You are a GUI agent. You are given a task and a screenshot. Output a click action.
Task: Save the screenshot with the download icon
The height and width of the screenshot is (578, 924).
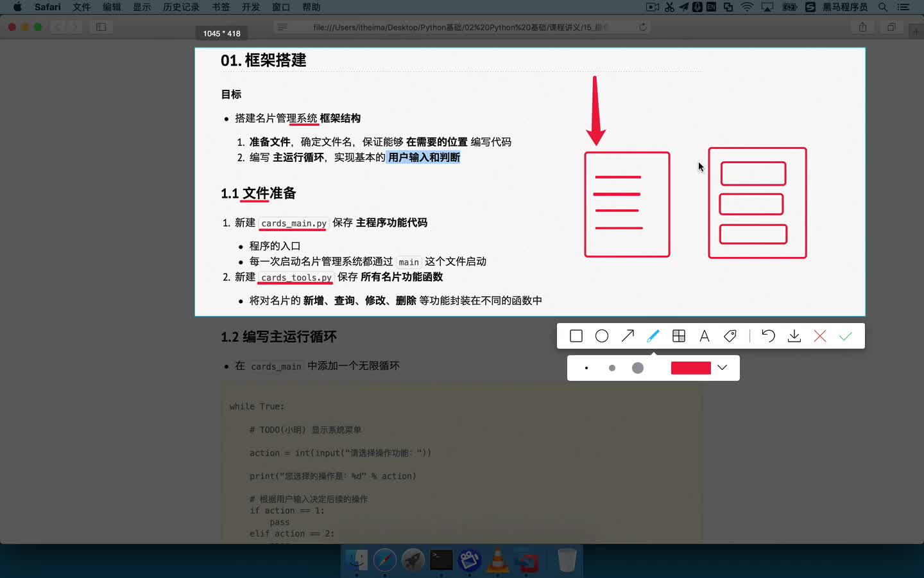(794, 335)
